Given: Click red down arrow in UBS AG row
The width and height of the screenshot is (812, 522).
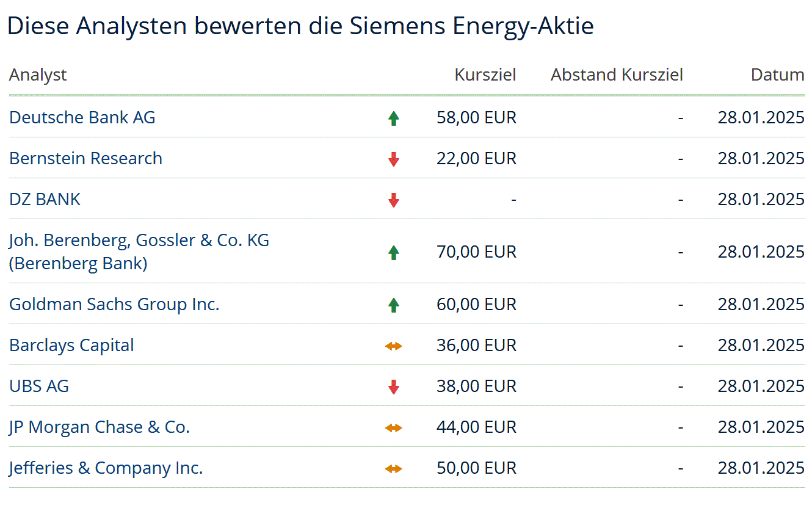Looking at the screenshot, I should tap(394, 387).
